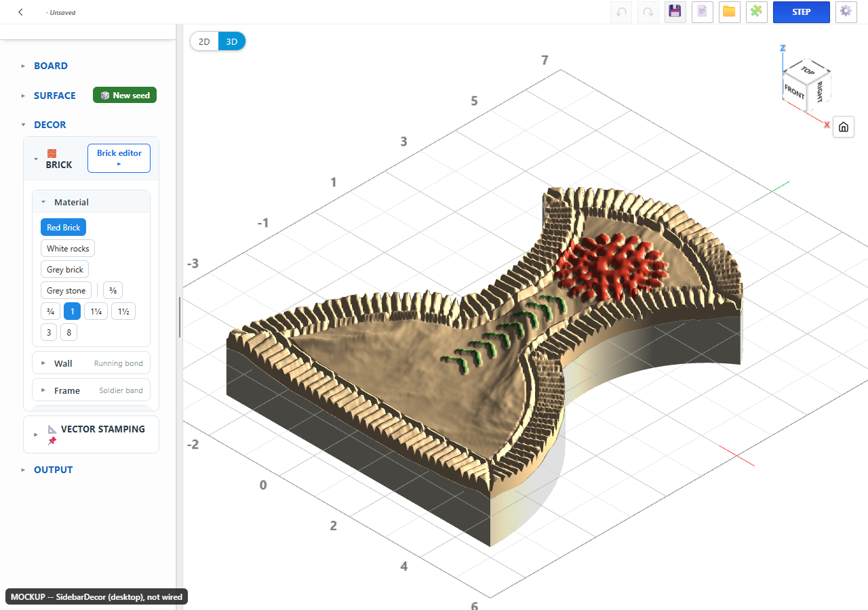
Task: Switch to 2D view mode
Action: tap(204, 41)
